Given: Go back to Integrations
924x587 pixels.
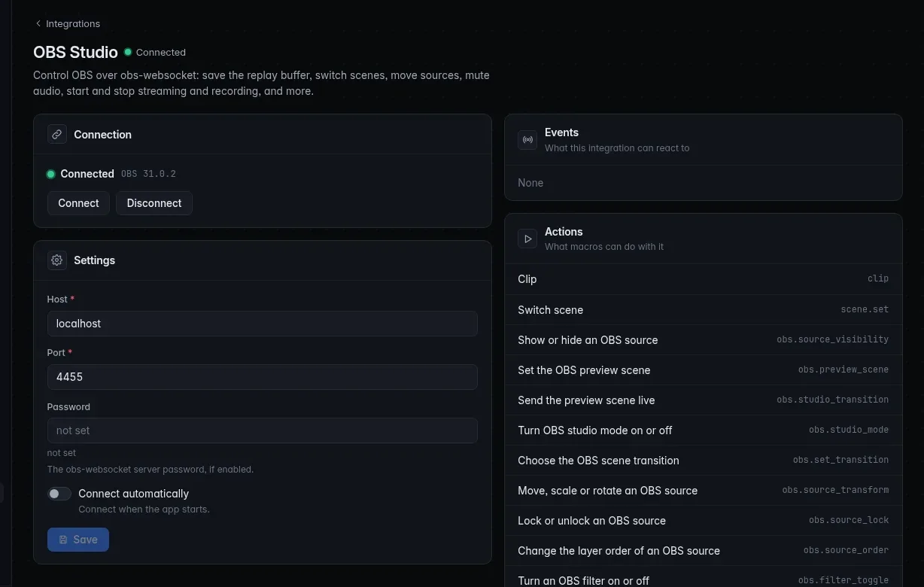Looking at the screenshot, I should tap(67, 23).
